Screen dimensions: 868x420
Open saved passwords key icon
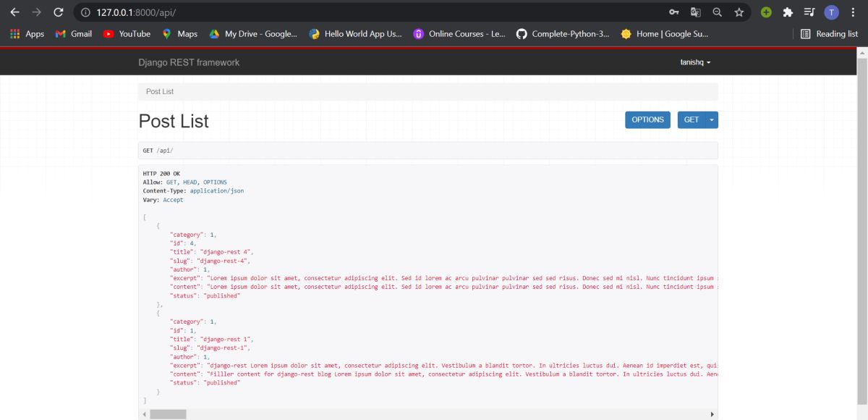pos(673,12)
